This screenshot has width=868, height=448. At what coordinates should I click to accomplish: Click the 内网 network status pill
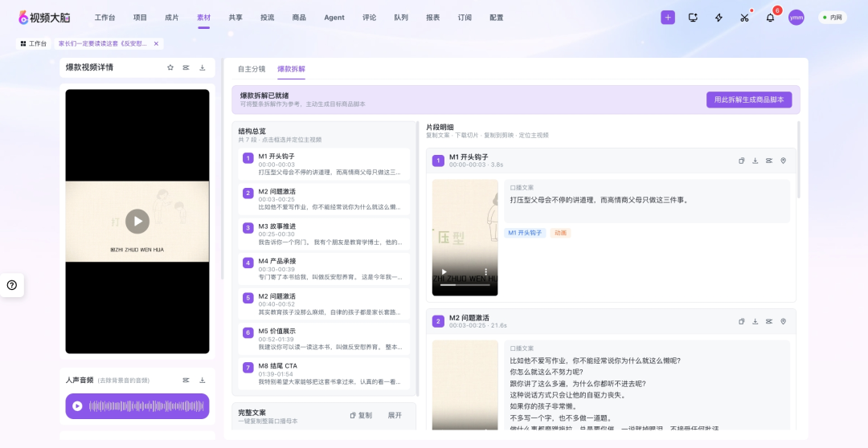(x=833, y=17)
